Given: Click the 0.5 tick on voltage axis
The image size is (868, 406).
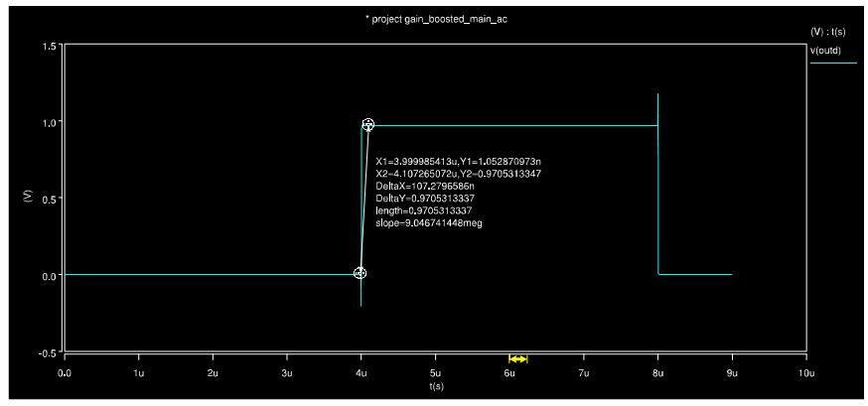Looking at the screenshot, I should click(48, 199).
